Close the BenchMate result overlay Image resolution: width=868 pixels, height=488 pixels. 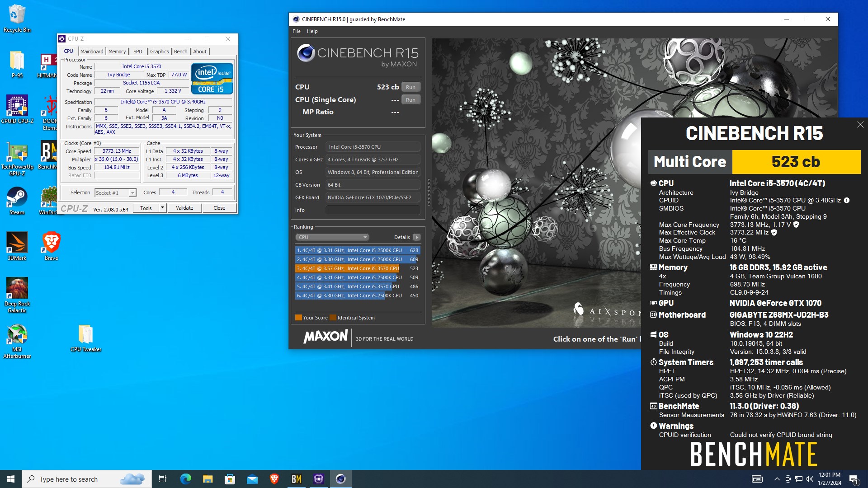860,125
